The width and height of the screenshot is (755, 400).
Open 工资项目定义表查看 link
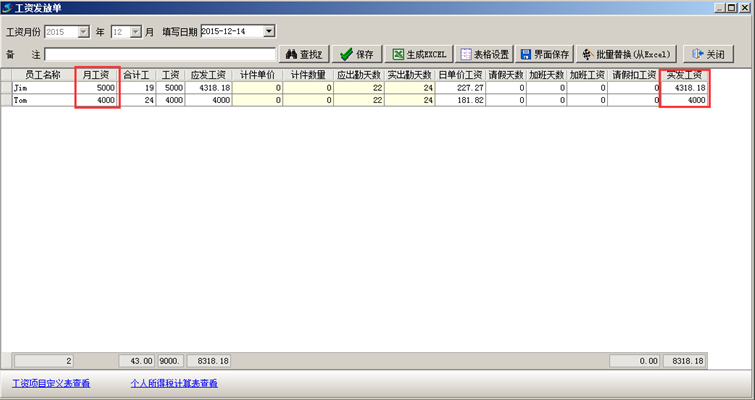click(x=50, y=383)
